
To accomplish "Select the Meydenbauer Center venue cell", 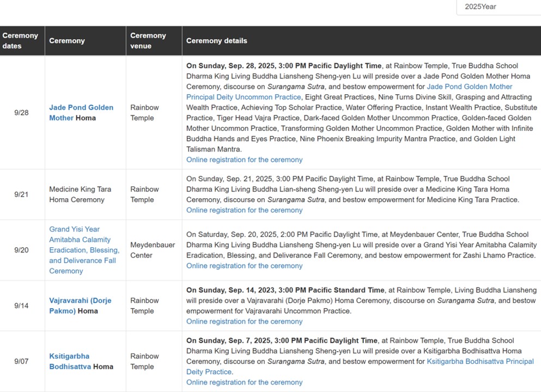I will [x=154, y=250].
